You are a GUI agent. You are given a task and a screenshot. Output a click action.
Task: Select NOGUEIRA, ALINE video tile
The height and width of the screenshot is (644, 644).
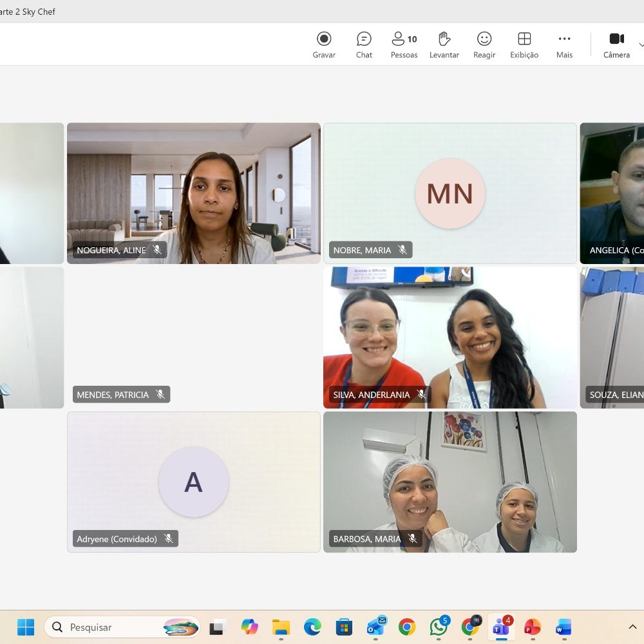click(193, 193)
